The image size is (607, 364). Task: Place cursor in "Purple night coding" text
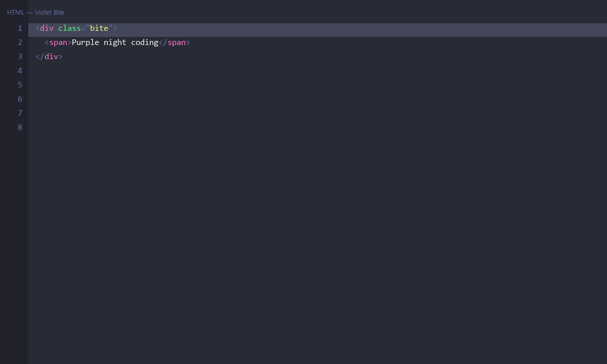pos(115,42)
